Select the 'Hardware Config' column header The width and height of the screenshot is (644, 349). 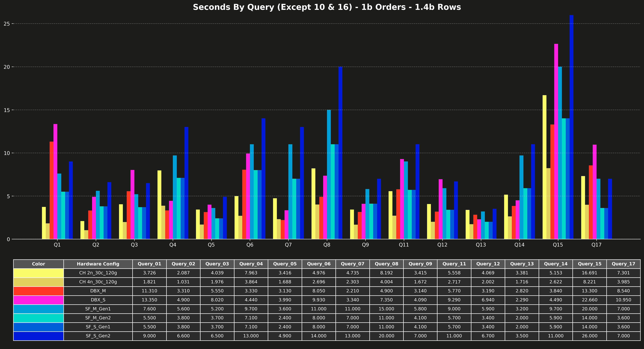[x=98, y=264]
